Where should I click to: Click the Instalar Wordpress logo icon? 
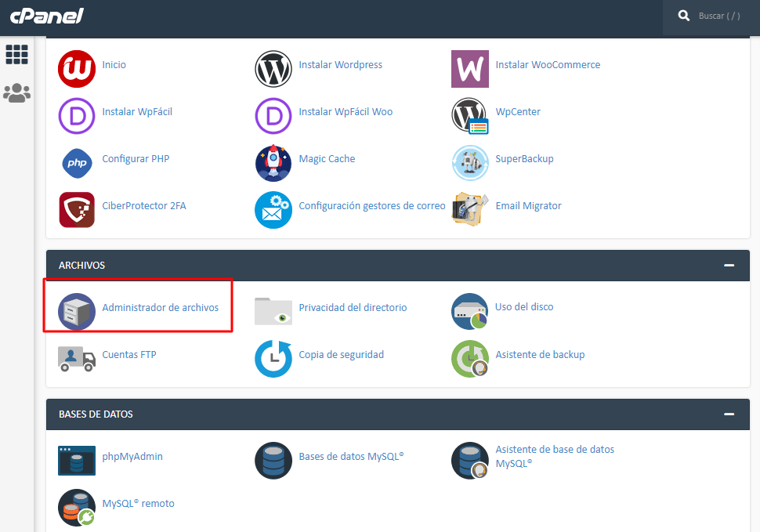click(273, 69)
